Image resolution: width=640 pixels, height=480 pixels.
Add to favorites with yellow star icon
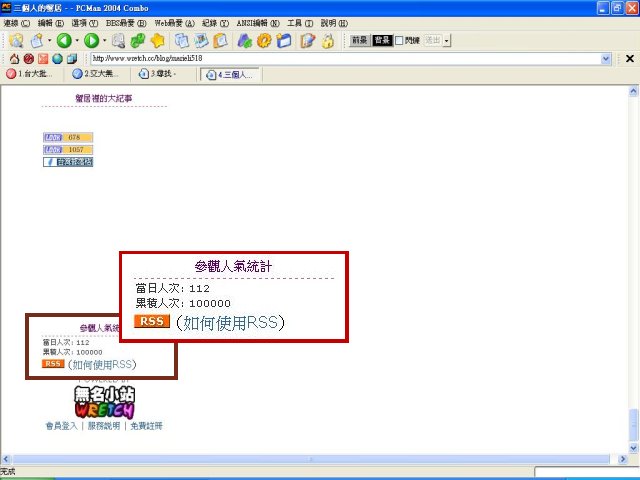point(158,40)
